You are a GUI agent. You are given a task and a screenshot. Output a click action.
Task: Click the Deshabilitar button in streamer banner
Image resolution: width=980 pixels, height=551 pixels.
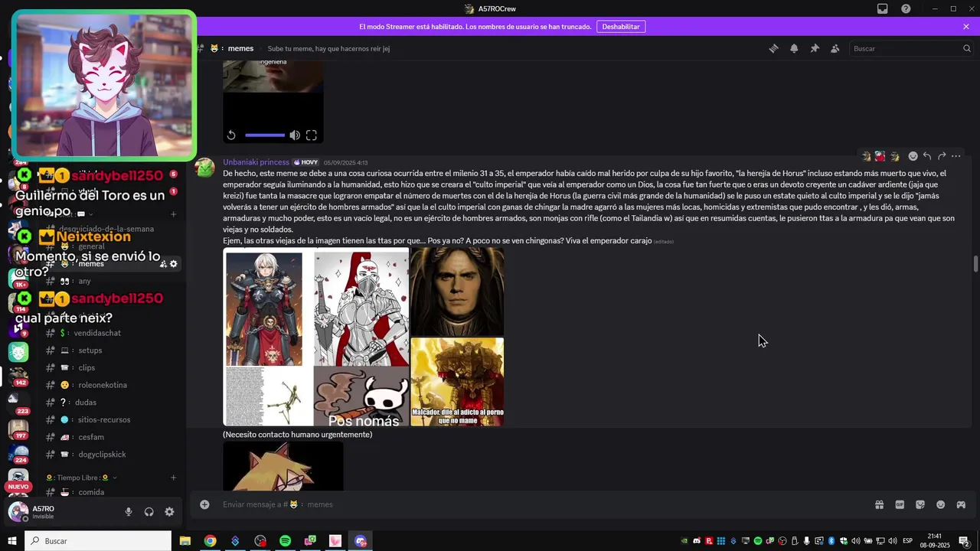tap(621, 26)
